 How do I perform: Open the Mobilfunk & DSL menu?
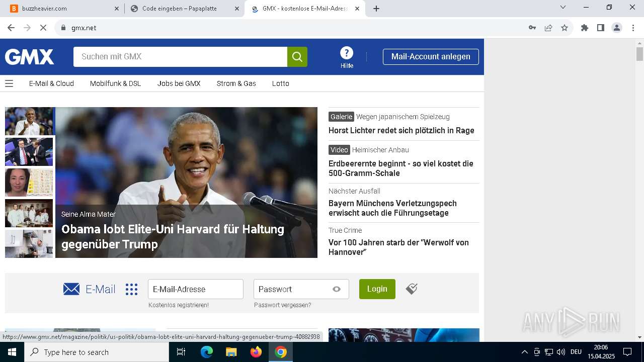click(115, 83)
